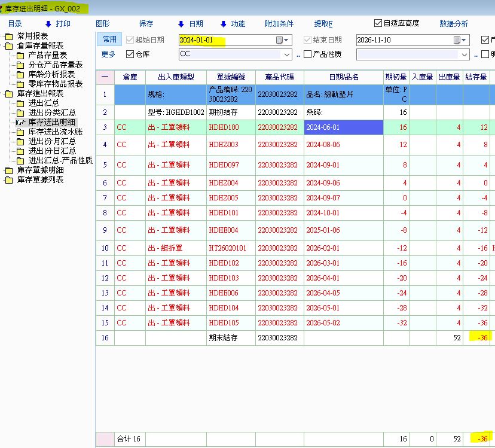Click folder icon beside 库龄分析报表
Screen dimensions: 495x448
tap(20, 75)
